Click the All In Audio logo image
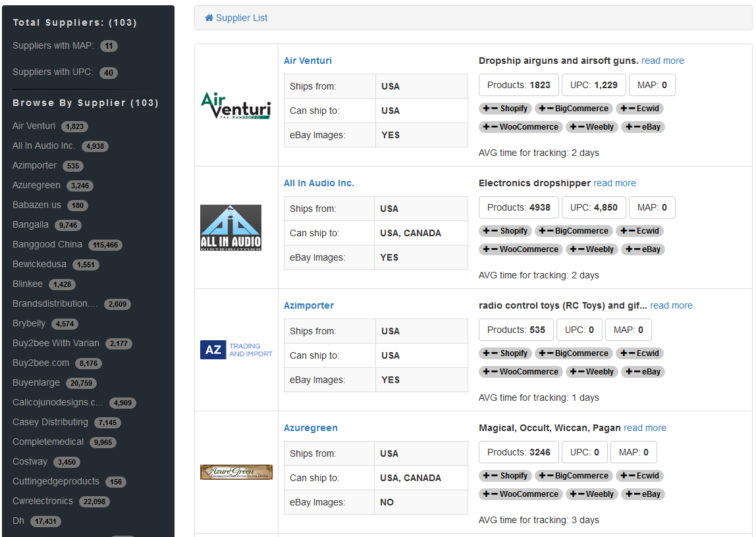Image resolution: width=756 pixels, height=537 pixels. [x=230, y=228]
